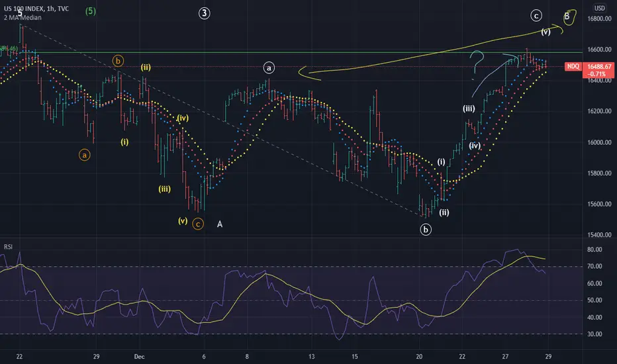Open the USD currency selector

point(599,8)
